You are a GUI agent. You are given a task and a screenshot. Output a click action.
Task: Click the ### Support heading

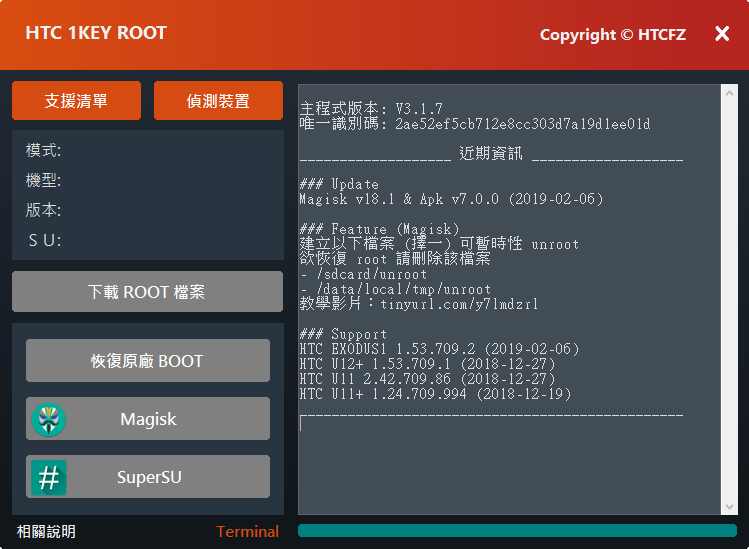tap(343, 334)
